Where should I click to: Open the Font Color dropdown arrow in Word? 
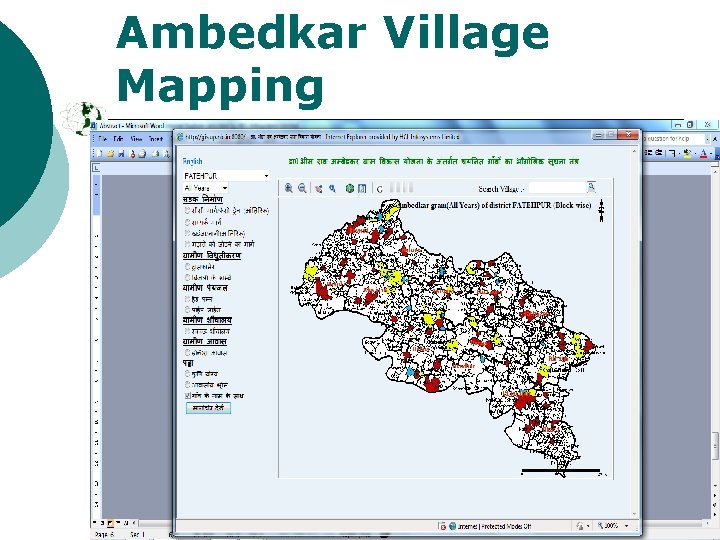tap(710, 154)
